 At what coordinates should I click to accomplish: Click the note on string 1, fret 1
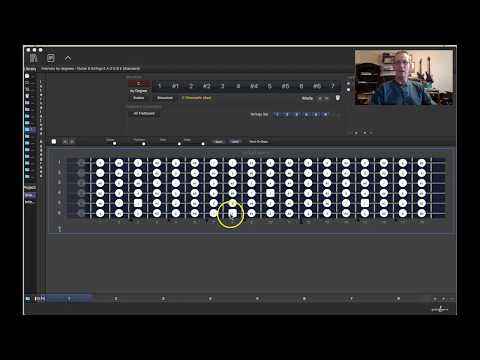point(100,163)
